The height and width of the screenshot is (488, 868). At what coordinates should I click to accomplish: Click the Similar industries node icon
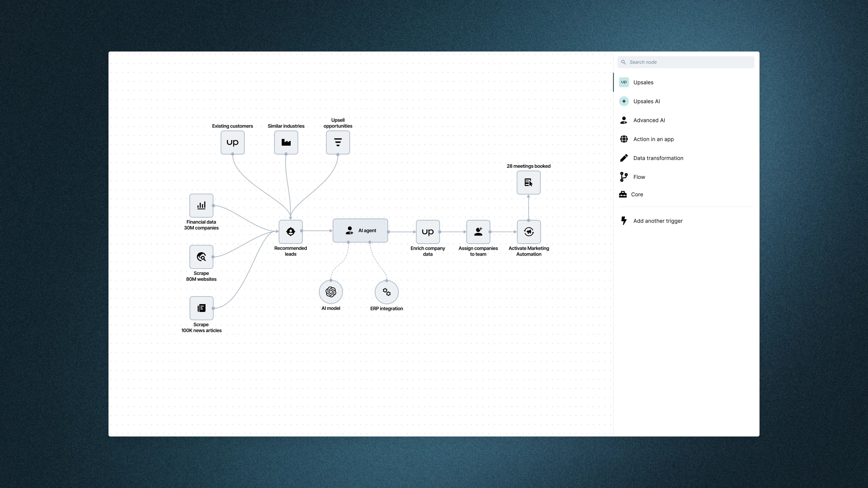click(x=286, y=142)
